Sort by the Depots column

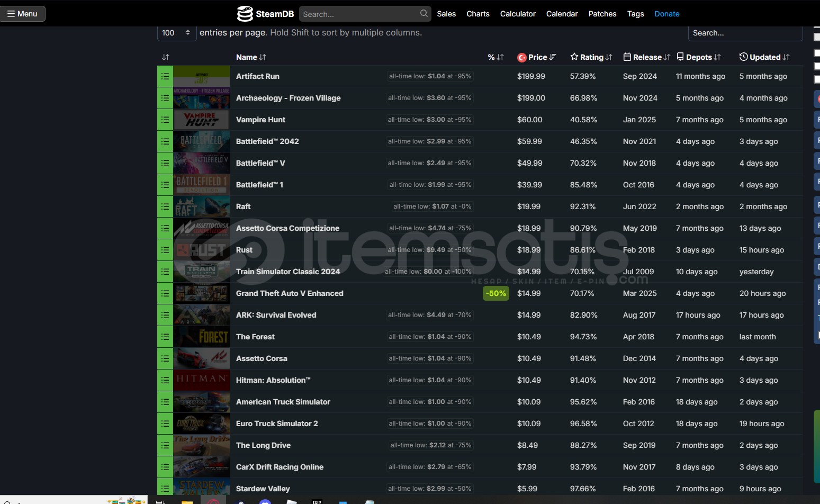[699, 57]
